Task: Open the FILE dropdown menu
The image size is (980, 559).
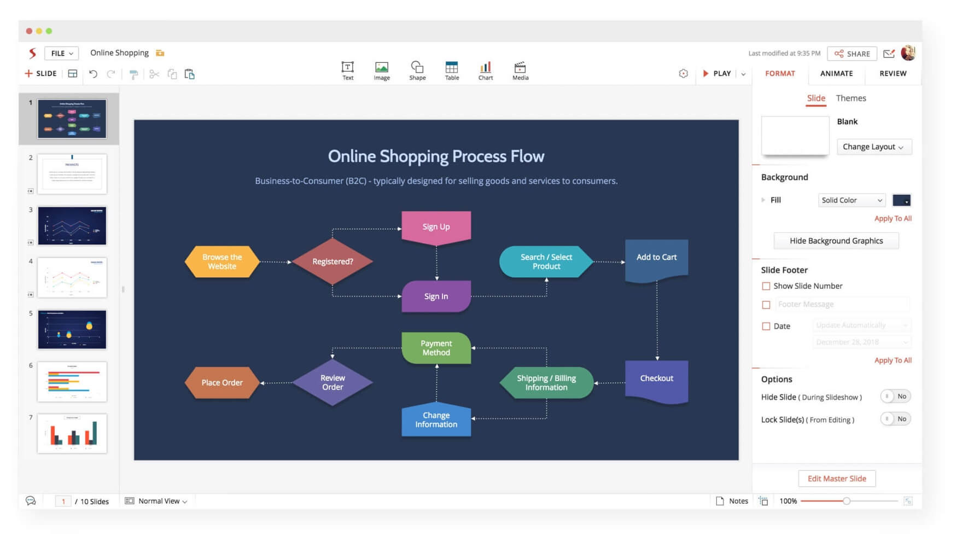Action: click(61, 53)
